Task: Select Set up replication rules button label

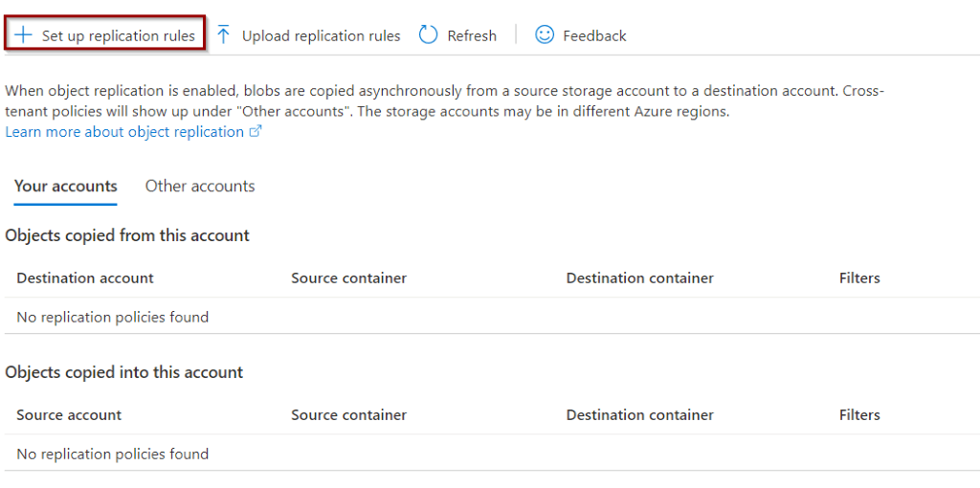Action: coord(119,35)
